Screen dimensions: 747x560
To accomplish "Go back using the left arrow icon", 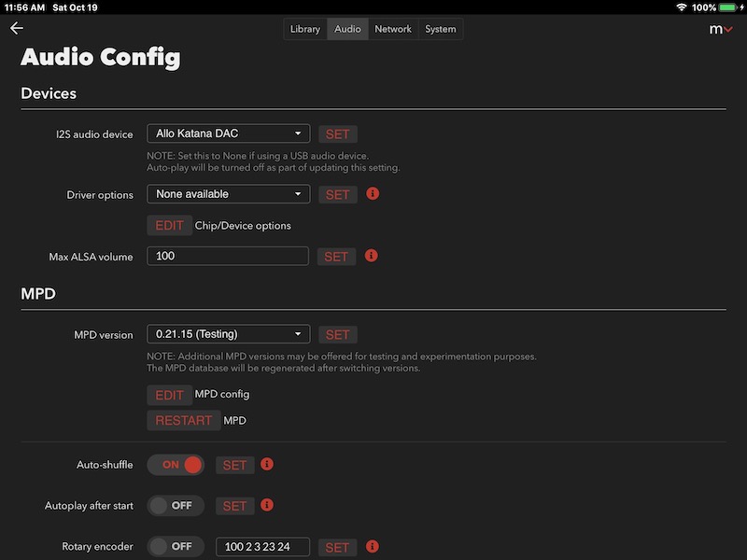I will click(17, 28).
